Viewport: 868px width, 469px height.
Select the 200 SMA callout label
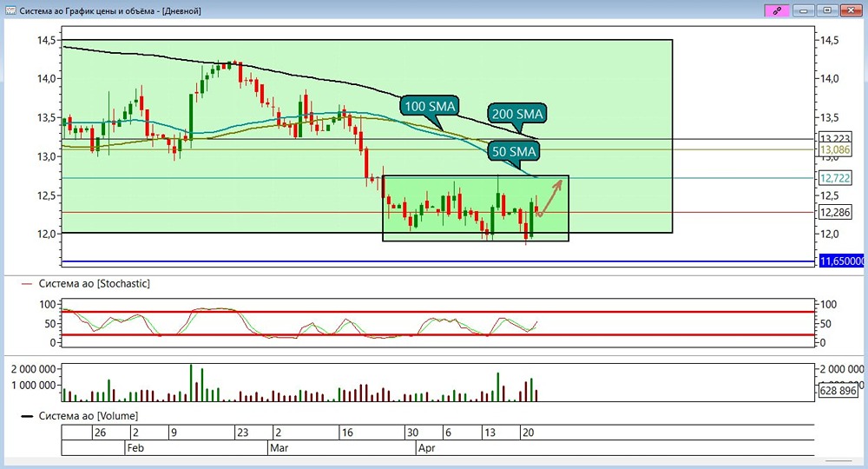(x=517, y=114)
